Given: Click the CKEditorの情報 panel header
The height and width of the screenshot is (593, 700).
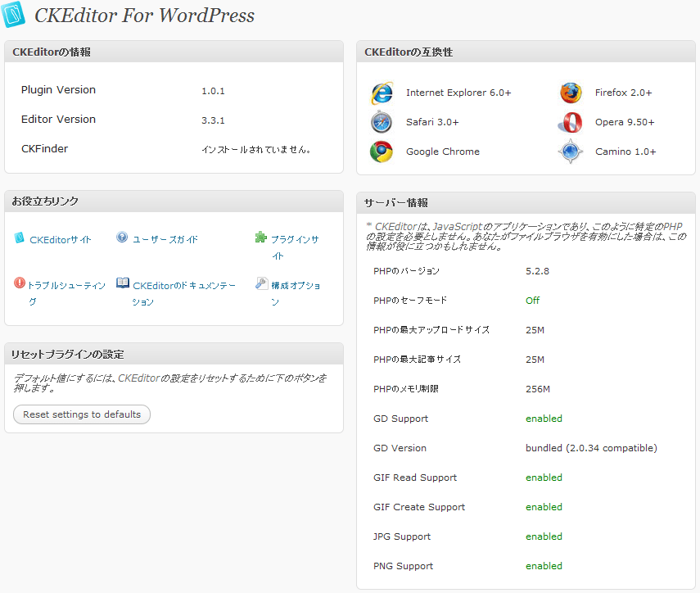Looking at the screenshot, I should 174,52.
